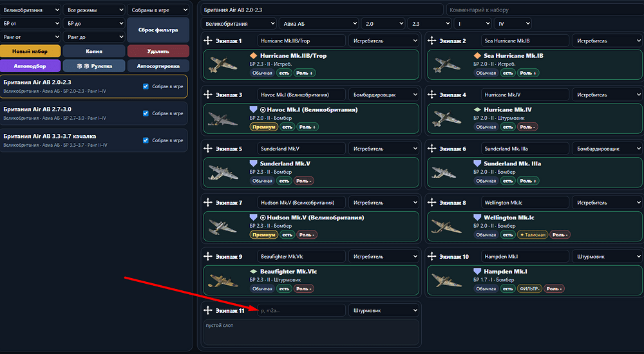Viewport: 644px width, 354px height.
Task: Grab the move handle of Экипаж 1
Action: [208, 41]
